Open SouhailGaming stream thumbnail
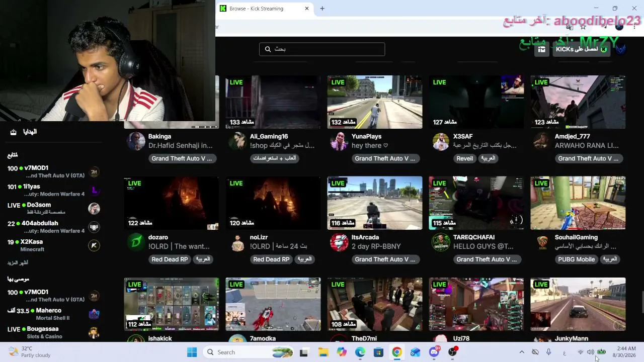This screenshot has height=362, width=644. click(578, 203)
